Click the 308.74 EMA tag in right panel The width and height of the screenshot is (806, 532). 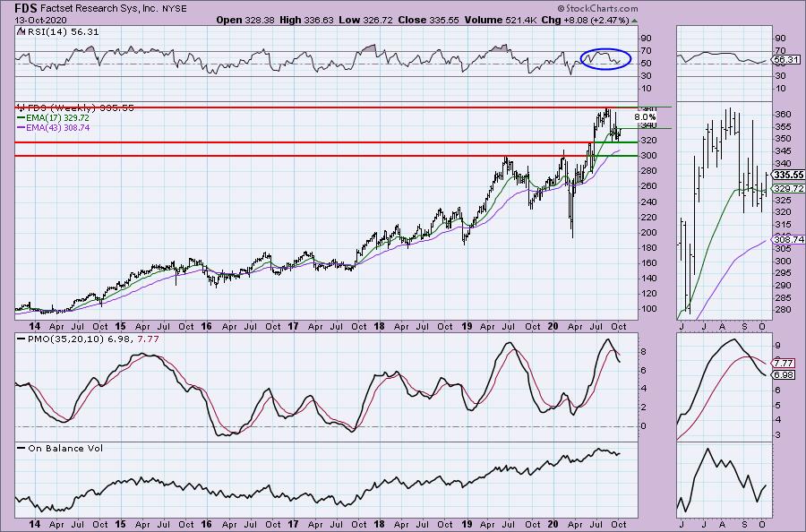coord(788,239)
